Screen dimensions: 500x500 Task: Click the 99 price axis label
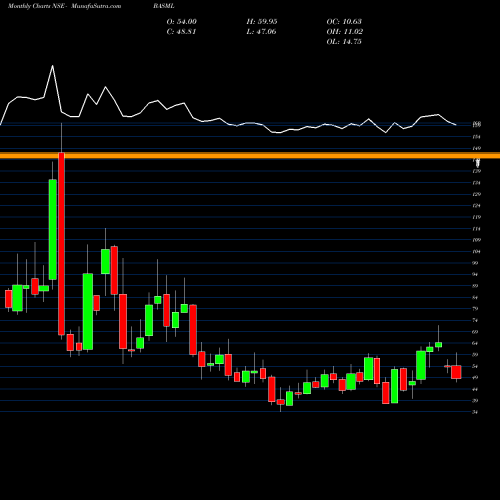(x=476, y=263)
